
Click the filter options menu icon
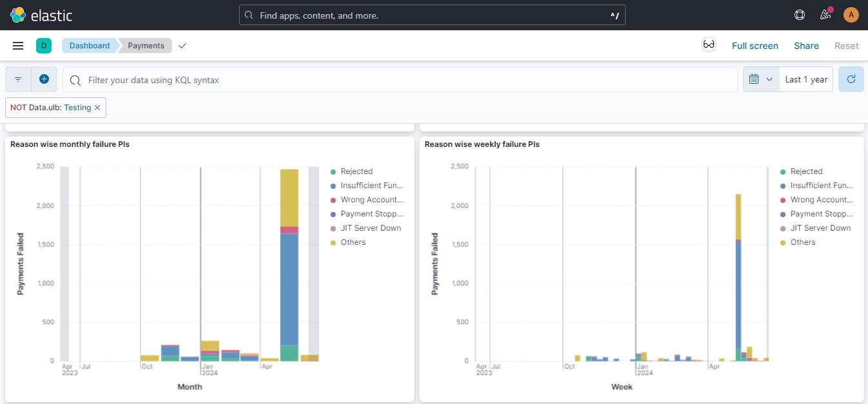tap(18, 79)
